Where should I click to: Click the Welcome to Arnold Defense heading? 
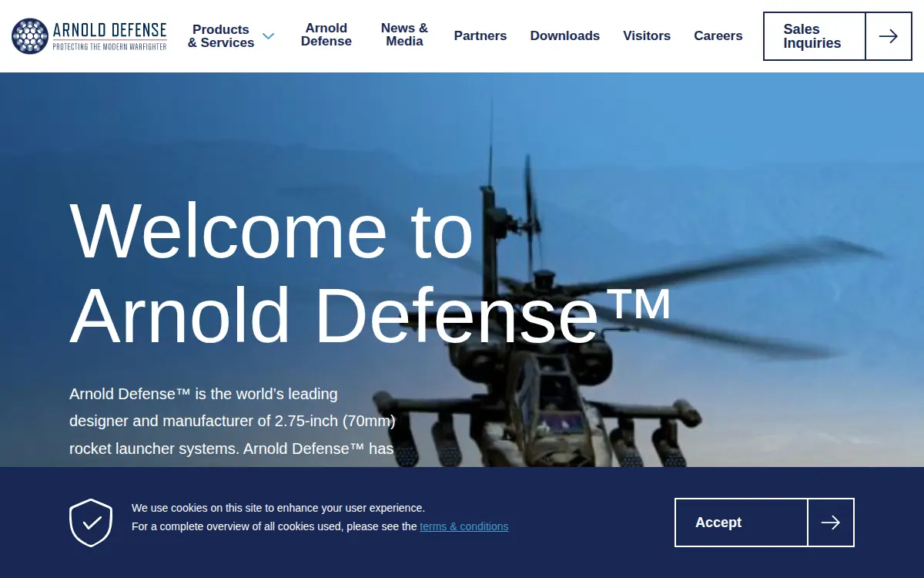[370, 272]
